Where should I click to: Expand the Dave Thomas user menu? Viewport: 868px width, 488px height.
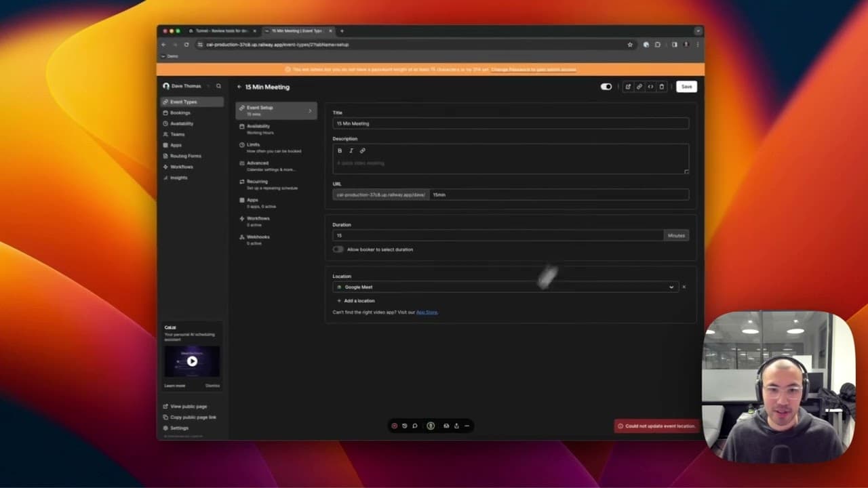186,86
